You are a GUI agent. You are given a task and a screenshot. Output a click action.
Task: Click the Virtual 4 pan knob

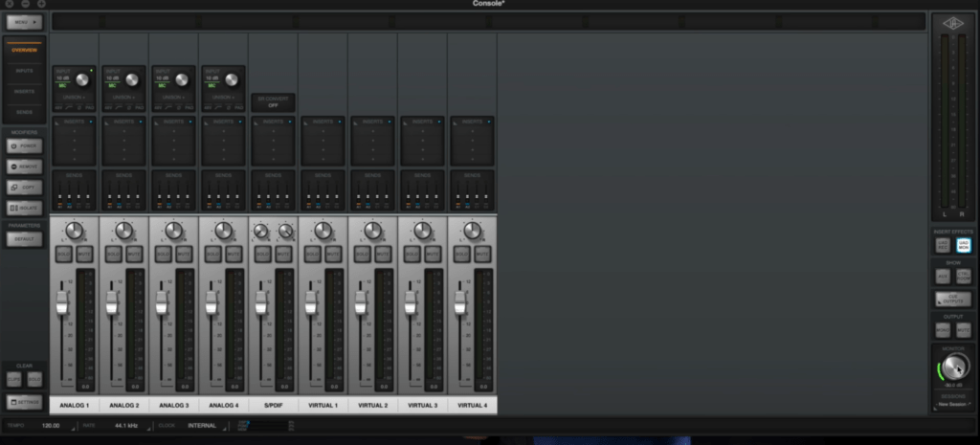pos(473,231)
